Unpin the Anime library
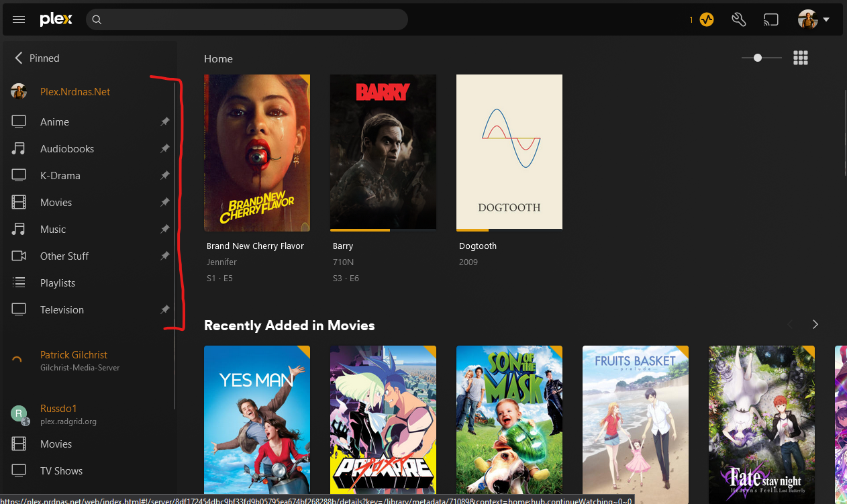This screenshot has height=504, width=847. 164,122
